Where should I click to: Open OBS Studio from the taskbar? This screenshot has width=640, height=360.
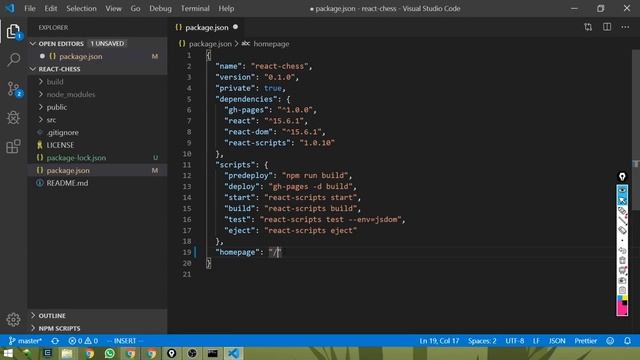point(192,353)
